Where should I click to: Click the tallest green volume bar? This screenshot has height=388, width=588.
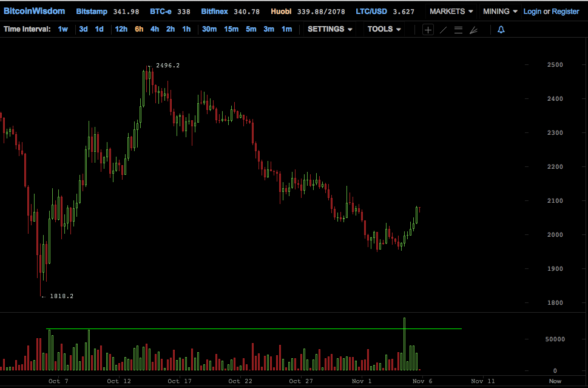[x=404, y=344]
